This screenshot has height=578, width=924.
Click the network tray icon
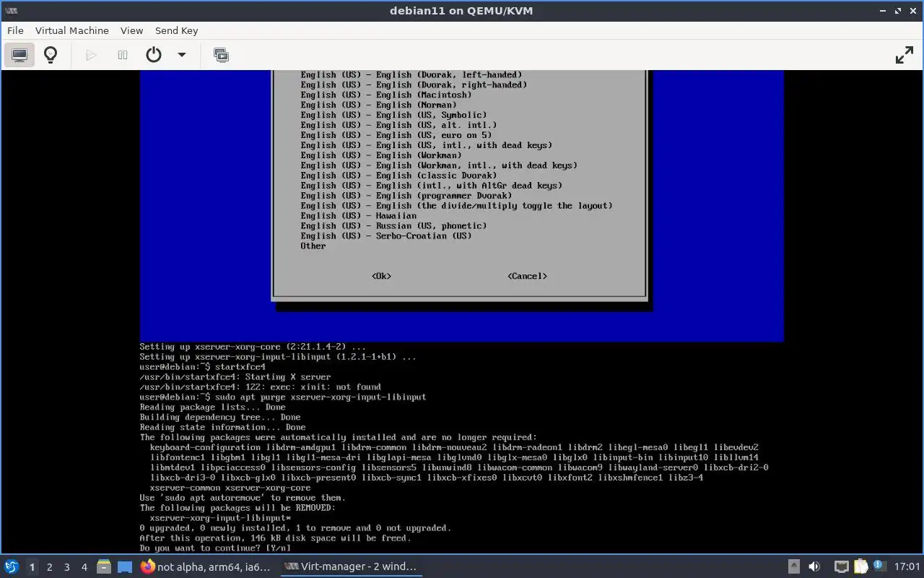coord(841,567)
